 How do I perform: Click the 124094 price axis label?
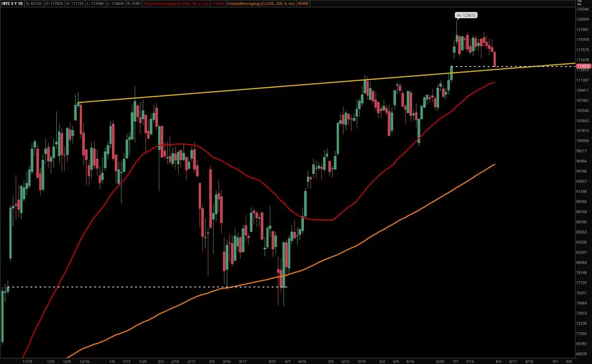pos(584,19)
